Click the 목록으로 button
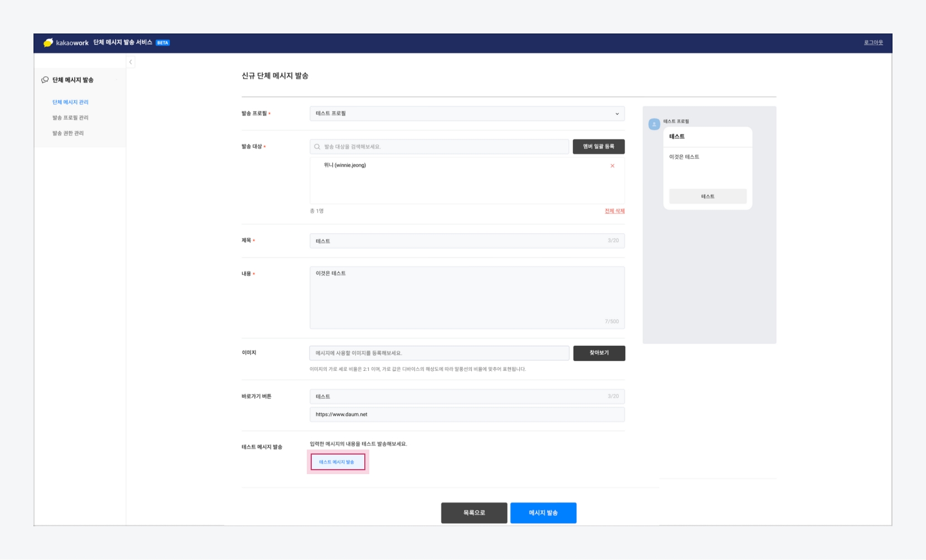Image resolution: width=926 pixels, height=560 pixels. (474, 513)
